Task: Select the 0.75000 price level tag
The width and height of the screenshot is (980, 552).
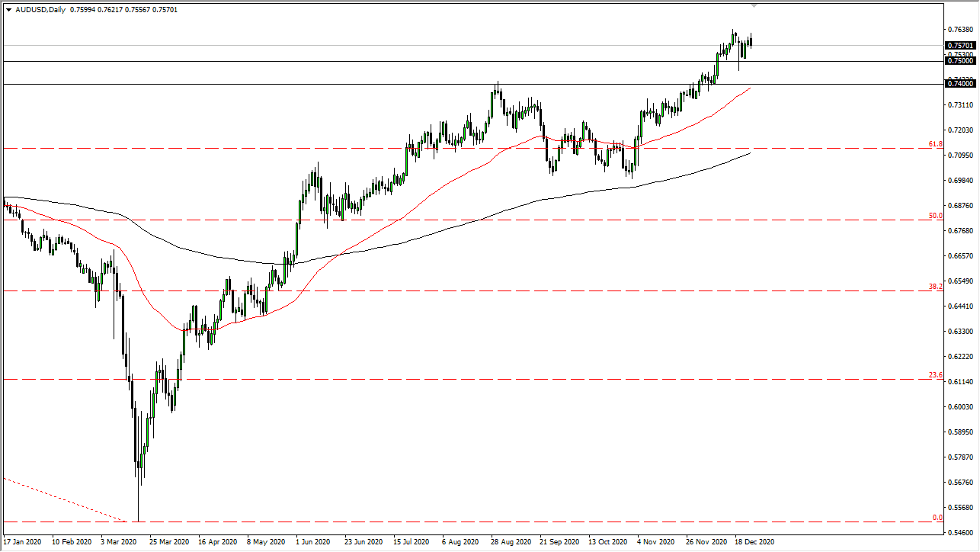Action: [x=959, y=63]
